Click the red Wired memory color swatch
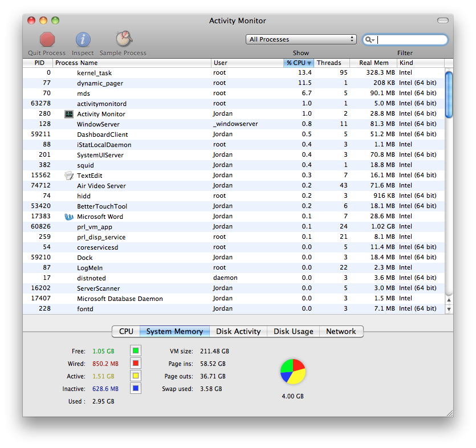Image resolution: width=476 pixels, height=448 pixels. click(136, 363)
